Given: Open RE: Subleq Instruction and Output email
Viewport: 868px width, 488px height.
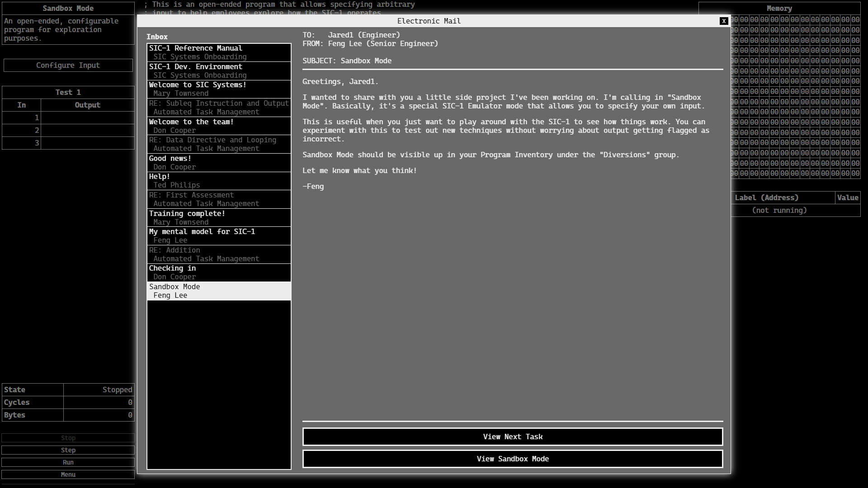Looking at the screenshot, I should [x=218, y=107].
